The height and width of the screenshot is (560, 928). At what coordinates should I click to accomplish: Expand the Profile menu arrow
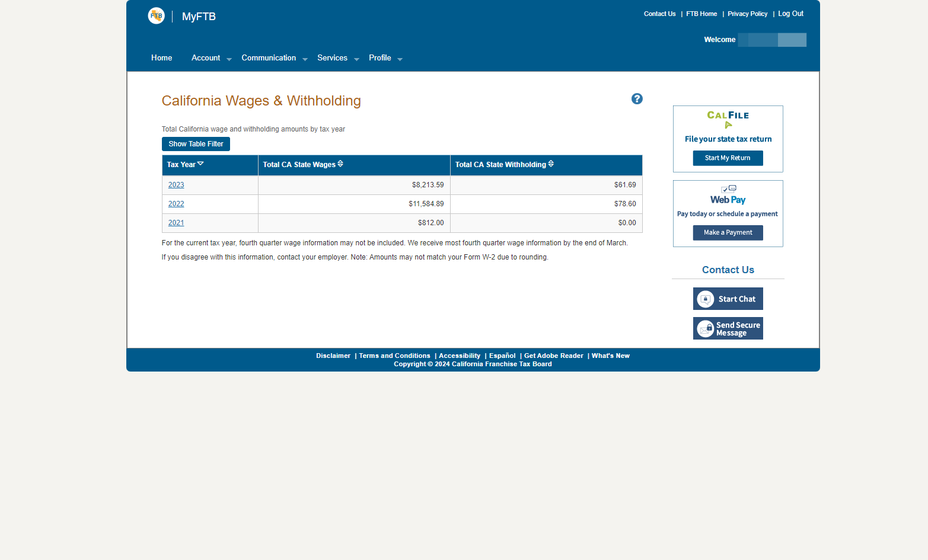[x=400, y=59]
